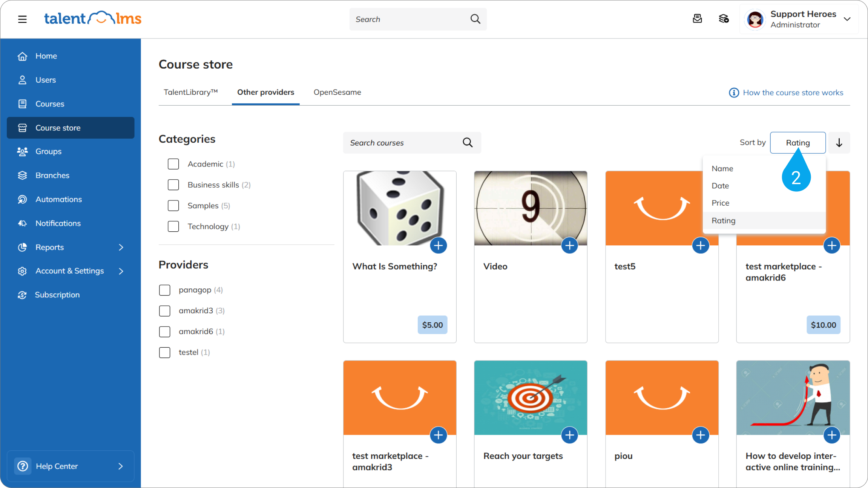Check the Samples category box
This screenshot has width=868, height=488.
click(173, 206)
